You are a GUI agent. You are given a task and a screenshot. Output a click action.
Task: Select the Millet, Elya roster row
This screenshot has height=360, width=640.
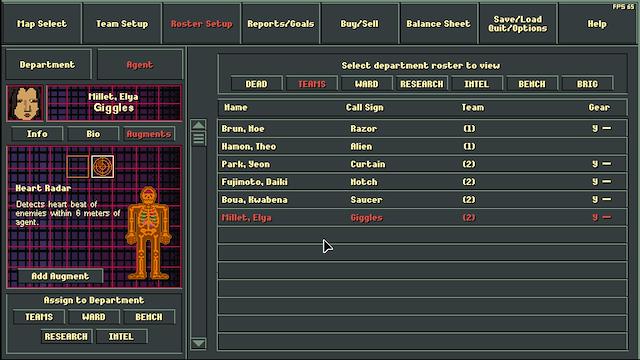tap(422, 218)
